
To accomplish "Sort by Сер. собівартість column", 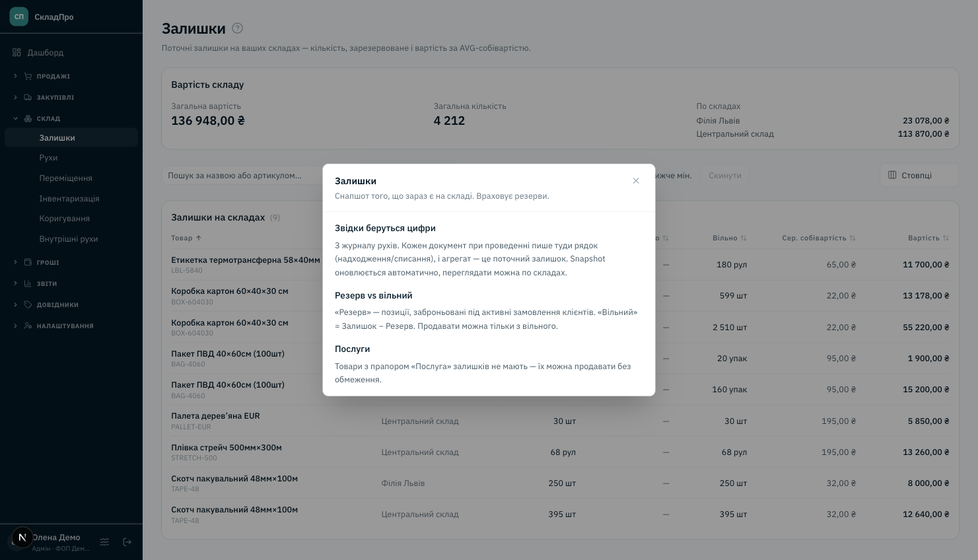I will 818,238.
